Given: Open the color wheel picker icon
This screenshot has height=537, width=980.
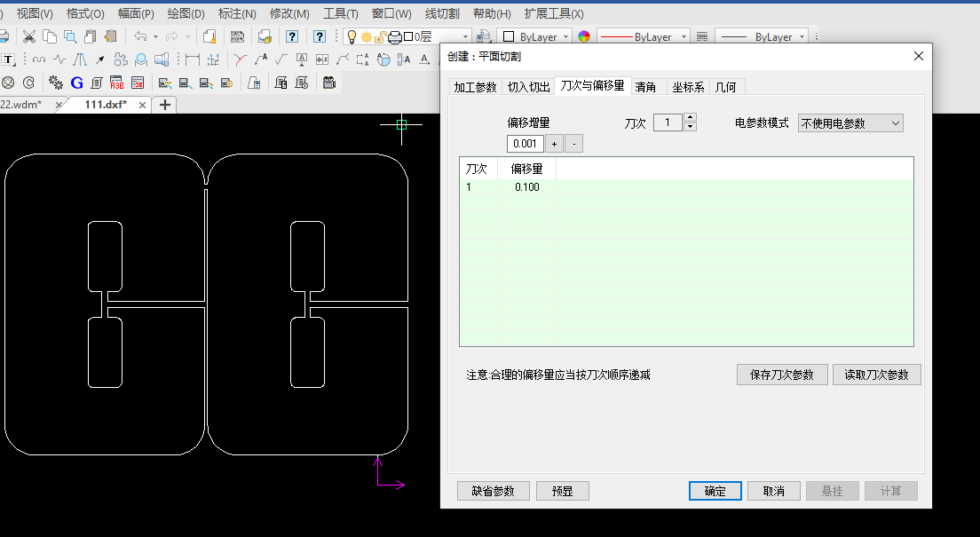Looking at the screenshot, I should point(583,36).
